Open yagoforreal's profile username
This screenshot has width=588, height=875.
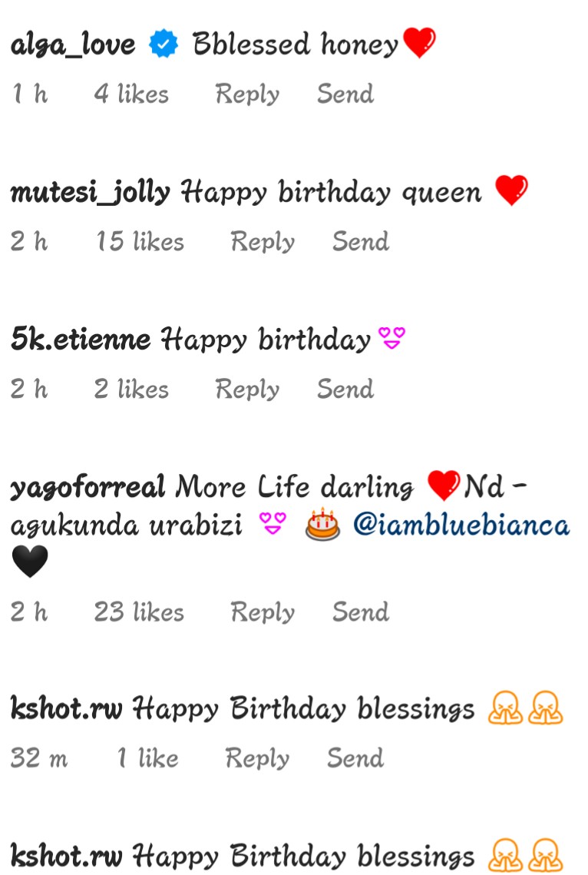click(88, 487)
